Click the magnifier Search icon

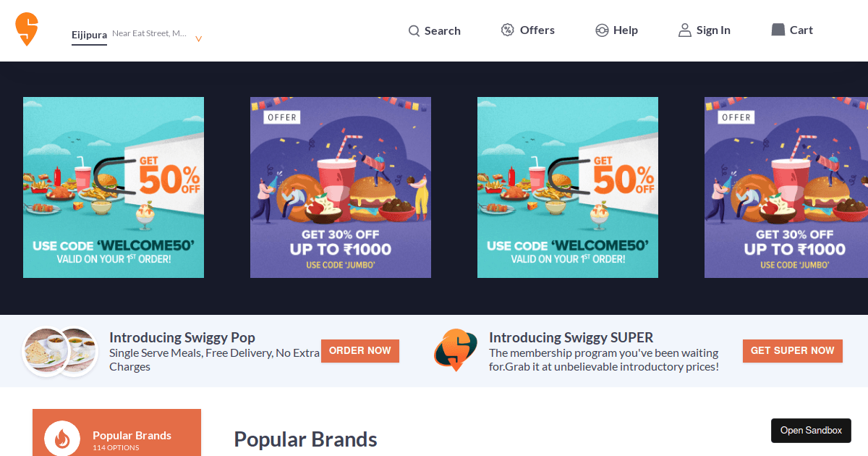click(x=414, y=31)
